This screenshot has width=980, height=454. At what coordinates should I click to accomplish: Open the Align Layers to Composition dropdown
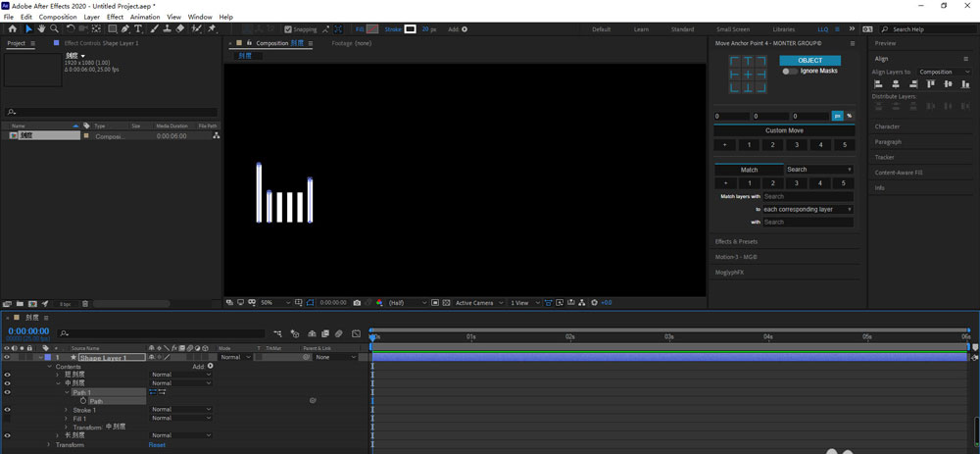942,72
